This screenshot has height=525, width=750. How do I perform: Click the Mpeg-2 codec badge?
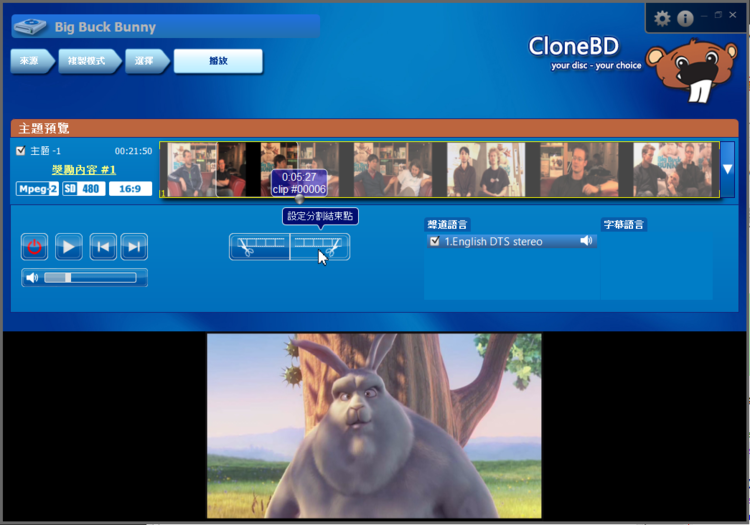coord(37,189)
